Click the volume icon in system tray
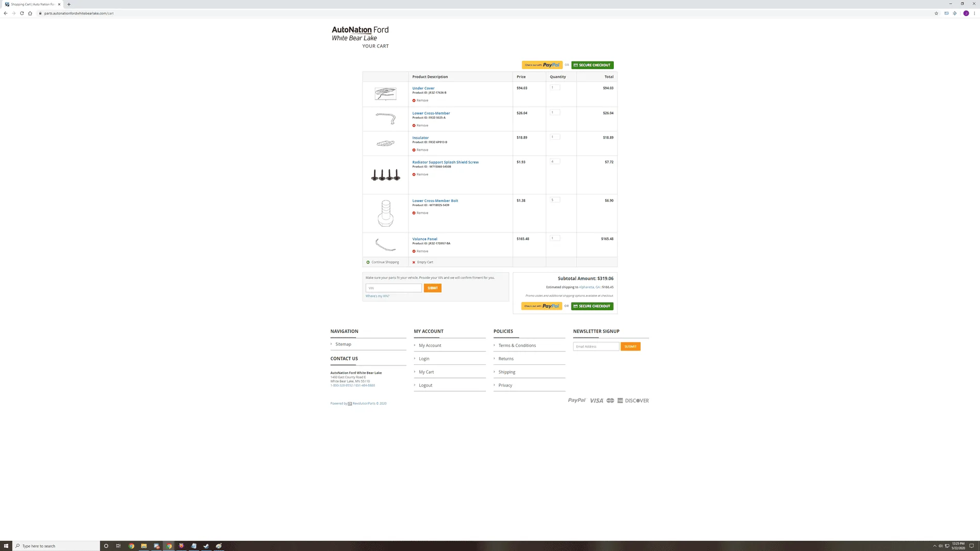Viewport: 980px width, 551px height. 941,546
